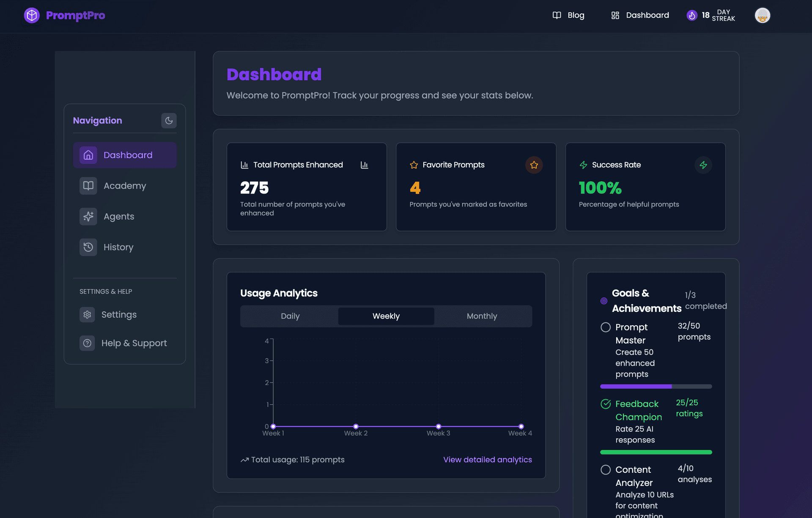Check the Prompt Master goal circle
Image resolution: width=812 pixels, height=518 pixels.
[x=605, y=327]
